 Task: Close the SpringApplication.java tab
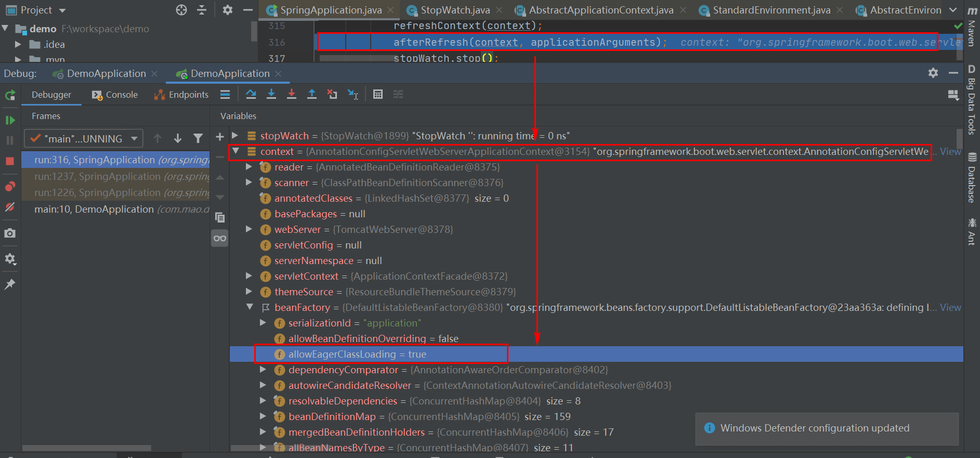[390, 10]
